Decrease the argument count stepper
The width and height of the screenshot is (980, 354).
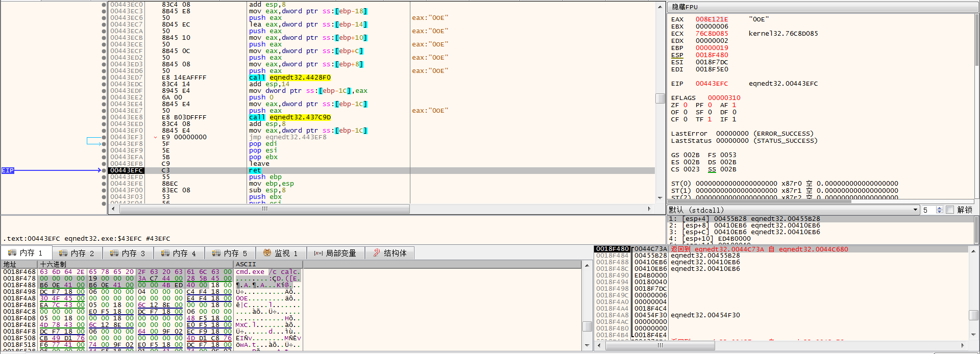[940, 212]
